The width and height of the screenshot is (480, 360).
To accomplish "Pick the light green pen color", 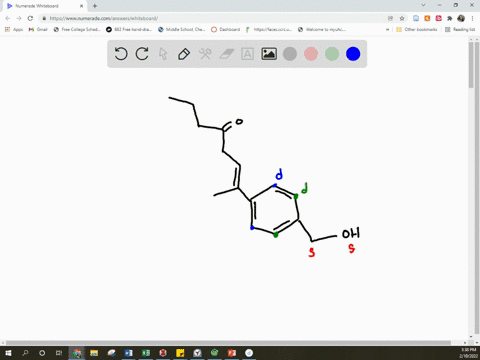I will click(332, 54).
